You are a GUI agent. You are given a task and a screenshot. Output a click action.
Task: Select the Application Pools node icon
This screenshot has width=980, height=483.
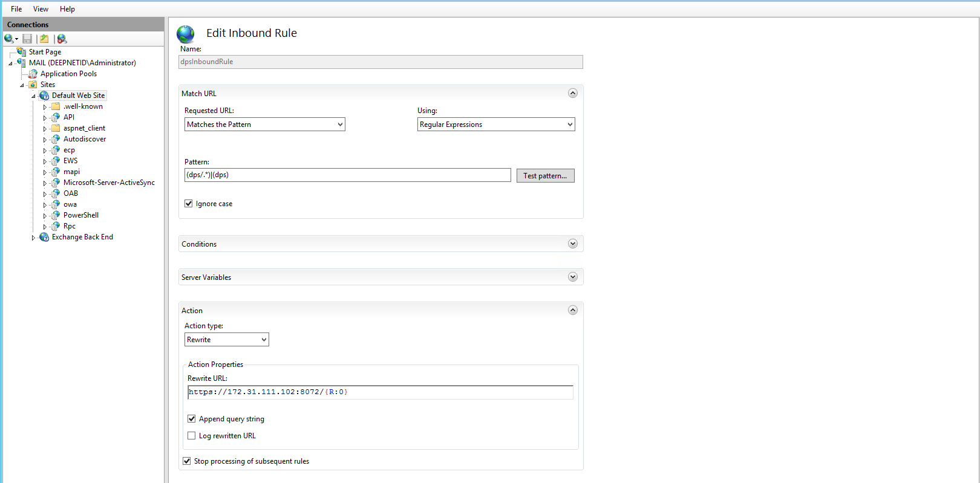tap(33, 74)
